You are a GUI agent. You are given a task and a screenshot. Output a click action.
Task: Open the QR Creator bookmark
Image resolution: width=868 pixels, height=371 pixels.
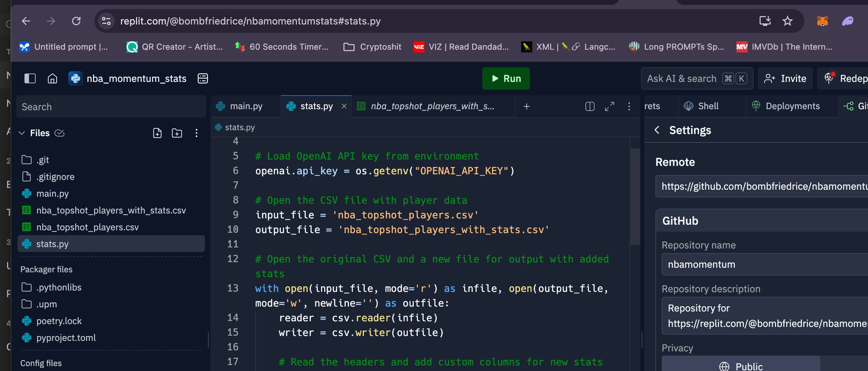175,47
